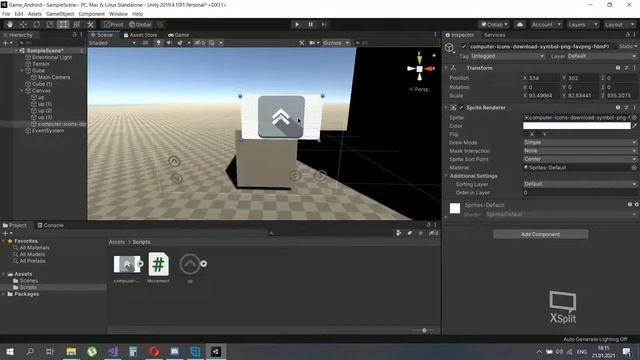This screenshot has height=360, width=640.
Task: Toggle Pivot handle position button
Action: pyautogui.click(x=113, y=24)
